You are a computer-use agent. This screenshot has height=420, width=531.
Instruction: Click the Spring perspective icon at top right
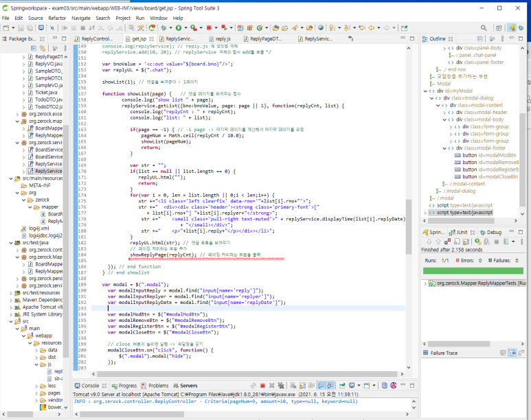coord(512,27)
